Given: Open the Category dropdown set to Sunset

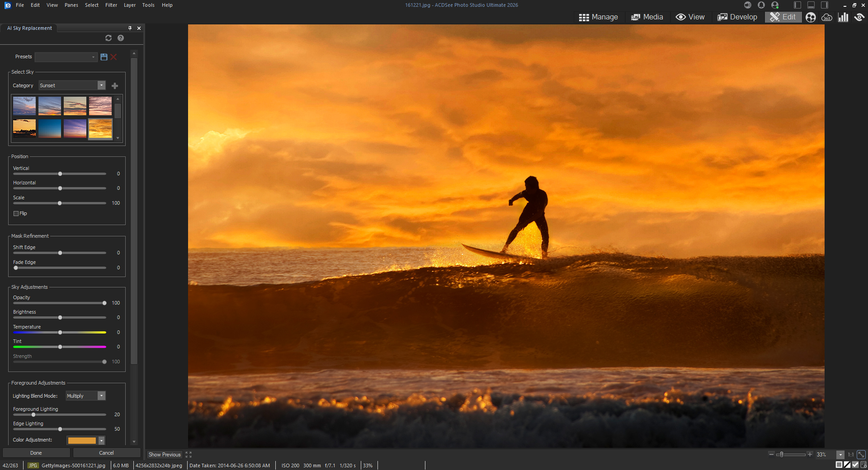Looking at the screenshot, I should pos(101,85).
